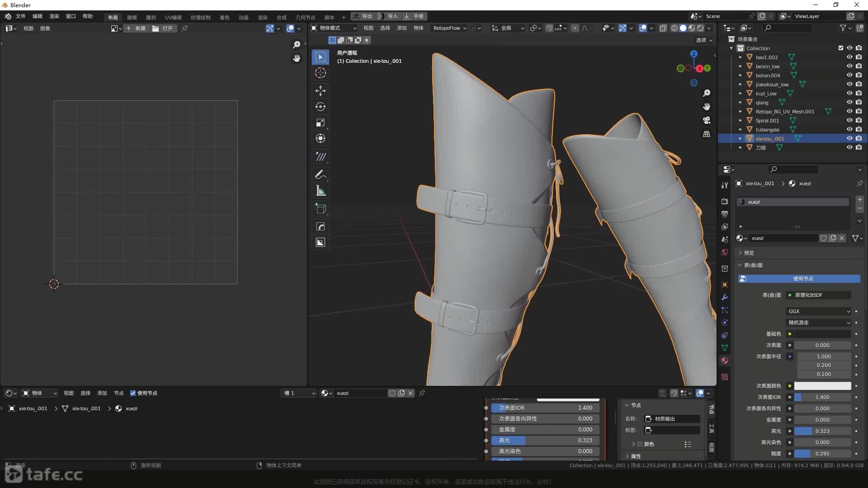This screenshot has width=868, height=488.
Task: Open 添加 menu in viewport header
Action: tap(402, 28)
